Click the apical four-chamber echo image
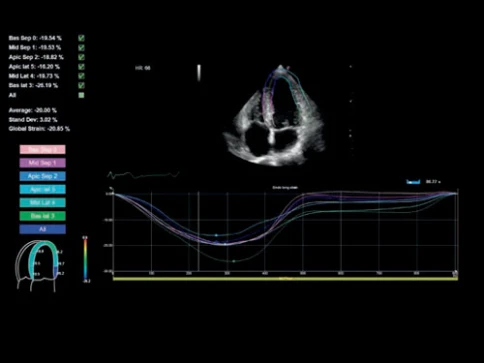This screenshot has width=484, height=363. click(x=274, y=116)
